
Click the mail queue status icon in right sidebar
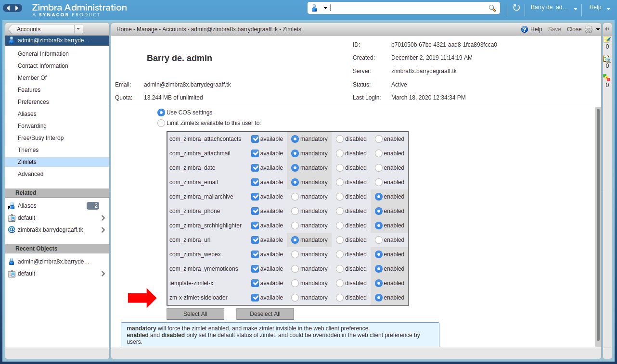pos(607,59)
